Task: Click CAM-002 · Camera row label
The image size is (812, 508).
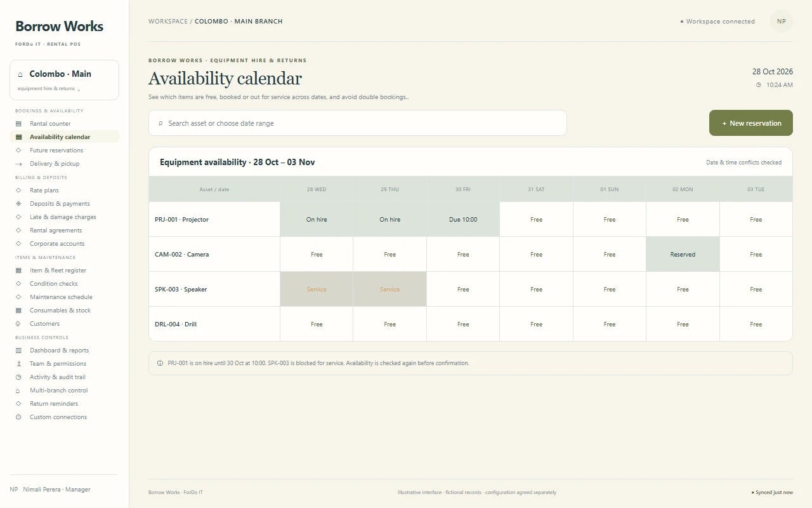Action: [214, 254]
